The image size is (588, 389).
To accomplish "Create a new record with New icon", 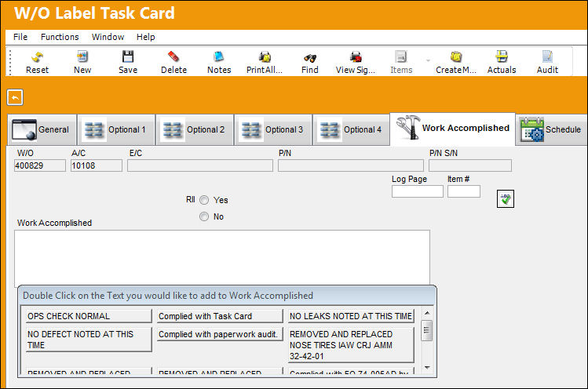I will coord(82,56).
